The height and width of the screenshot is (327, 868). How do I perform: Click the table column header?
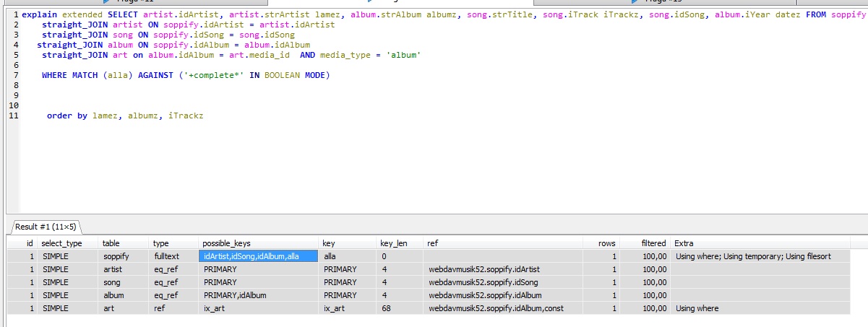point(123,243)
